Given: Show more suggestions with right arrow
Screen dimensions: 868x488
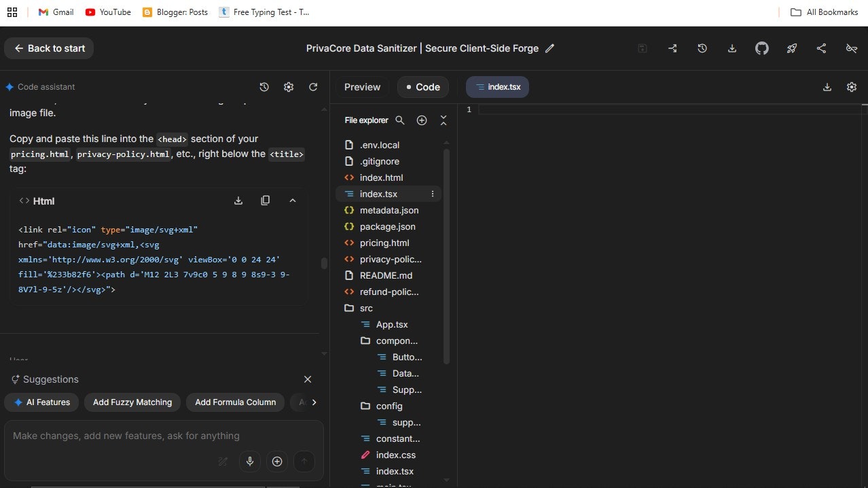Looking at the screenshot, I should 314,402.
